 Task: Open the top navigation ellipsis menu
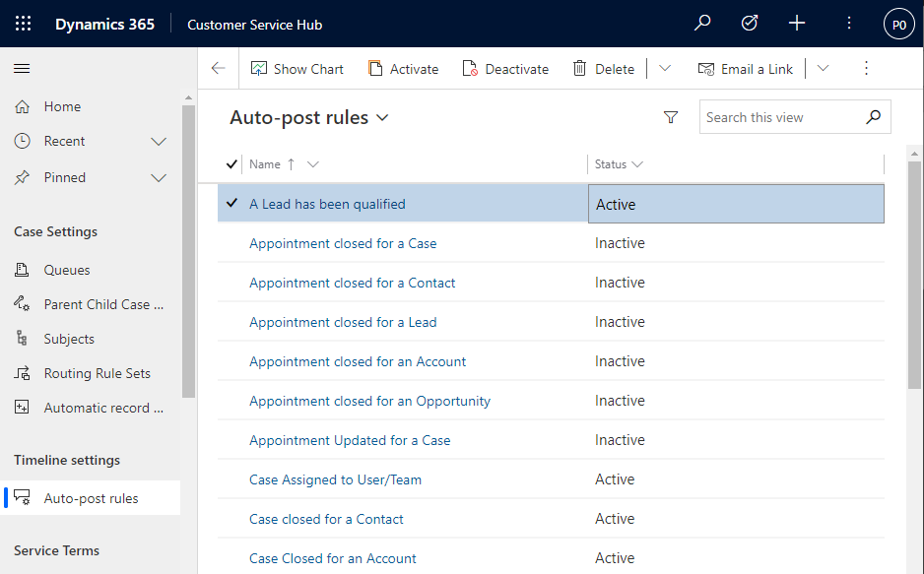[x=848, y=22]
